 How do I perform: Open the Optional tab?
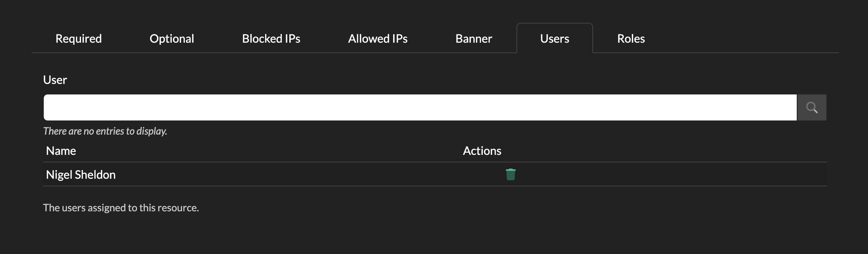coord(172,39)
